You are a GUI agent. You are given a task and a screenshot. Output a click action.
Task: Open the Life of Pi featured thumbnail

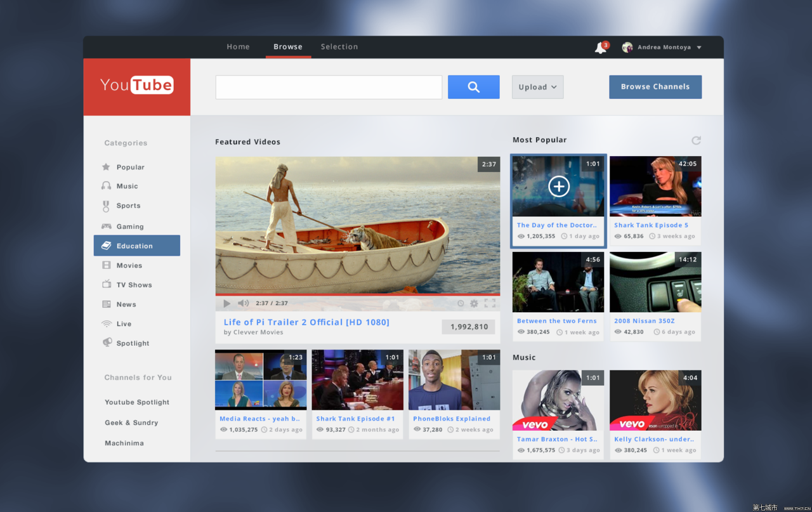click(x=357, y=225)
